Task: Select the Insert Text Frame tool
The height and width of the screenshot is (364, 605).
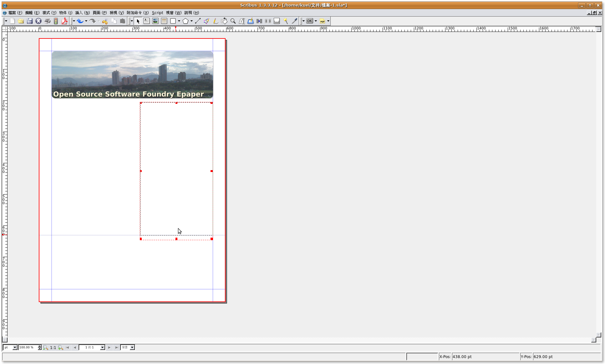Action: (146, 21)
